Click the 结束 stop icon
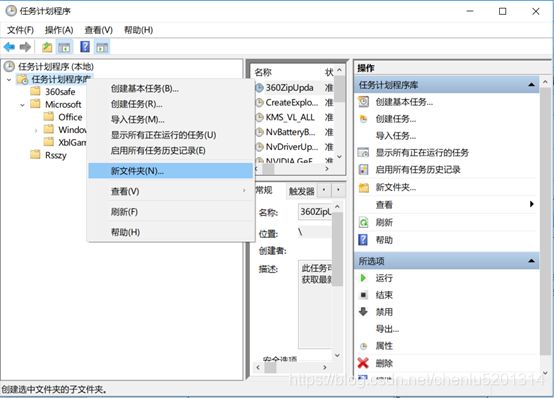Viewport: 554px width, 398px height. (x=363, y=294)
